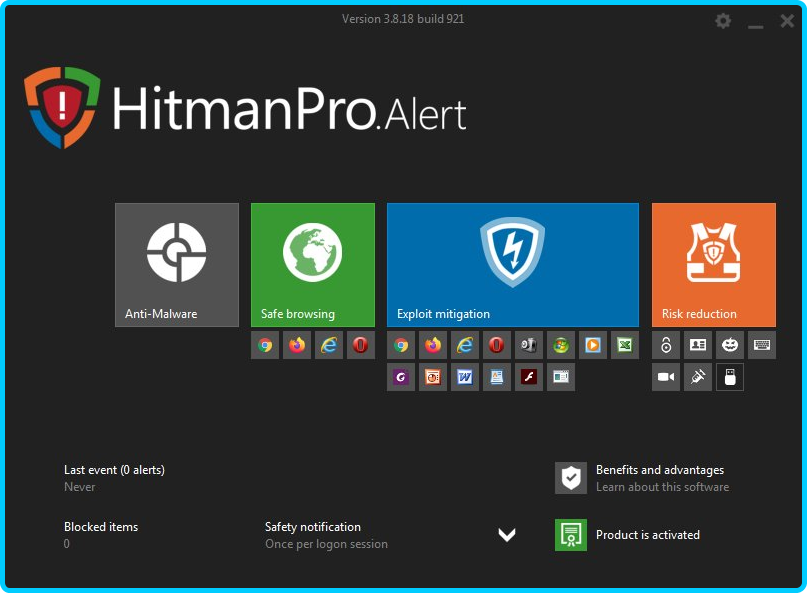Open the Anti-Malware tile

click(177, 264)
